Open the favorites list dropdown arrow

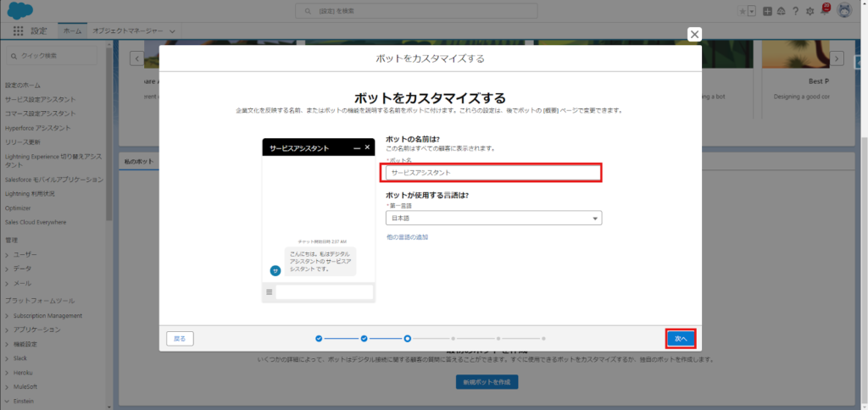752,11
